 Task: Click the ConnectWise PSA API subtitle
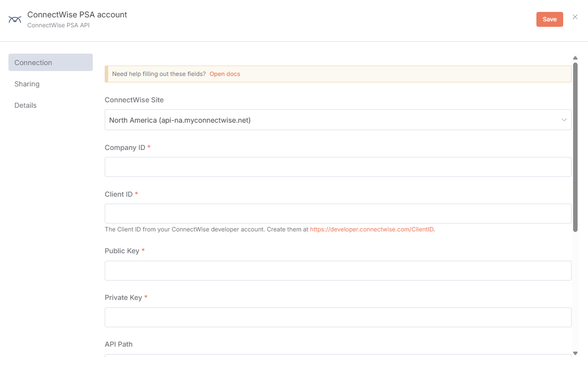pos(58,25)
